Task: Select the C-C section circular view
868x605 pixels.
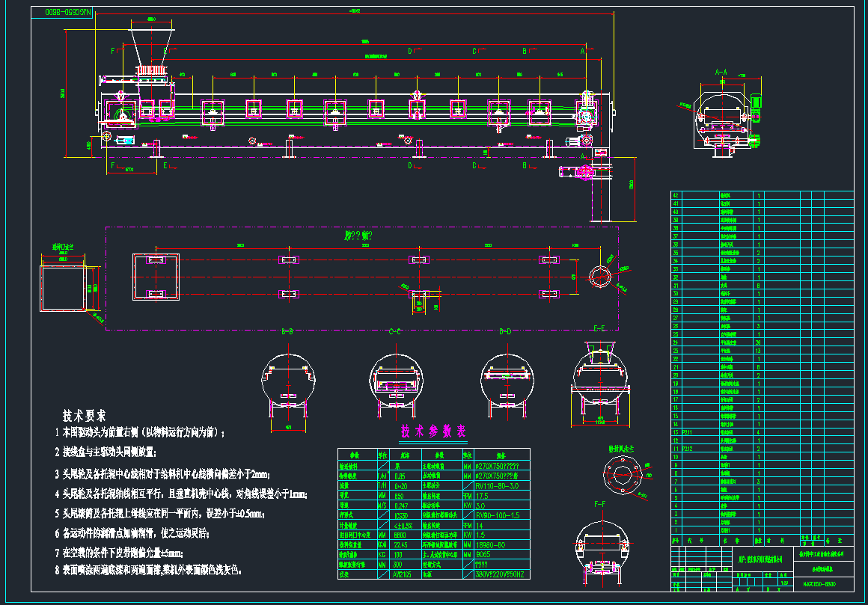Action: [395, 380]
